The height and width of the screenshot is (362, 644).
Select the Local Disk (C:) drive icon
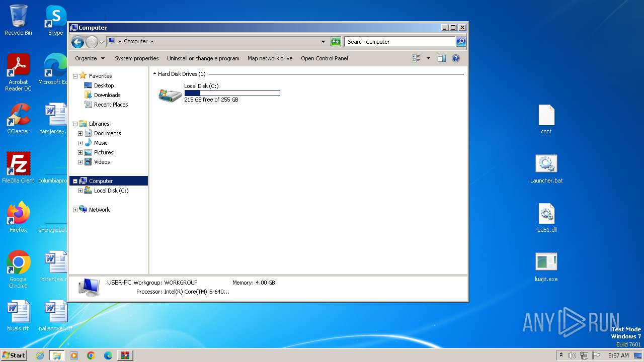(170, 95)
